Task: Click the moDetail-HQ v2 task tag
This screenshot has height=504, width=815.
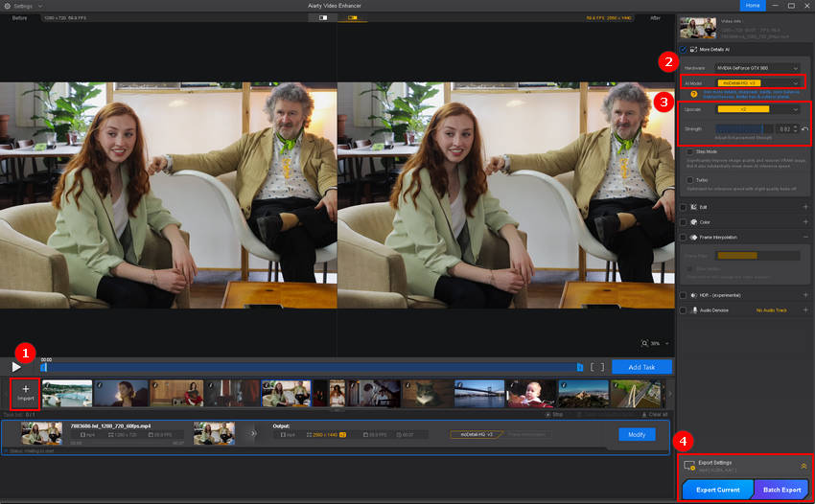Action: 477,434
